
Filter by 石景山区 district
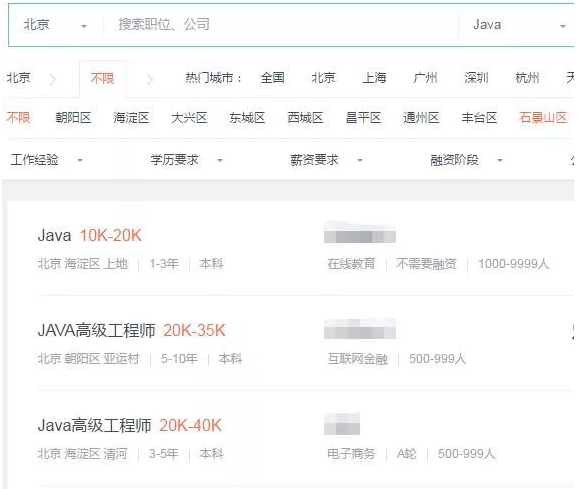[543, 117]
